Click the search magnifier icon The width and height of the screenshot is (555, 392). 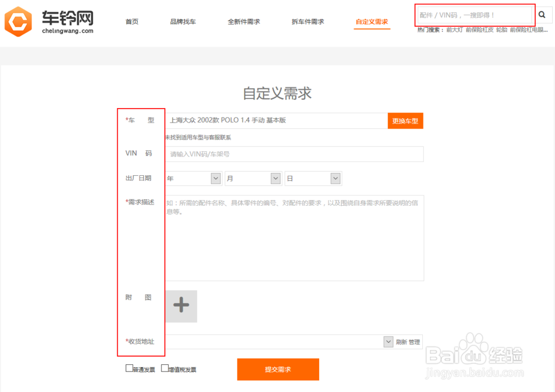point(542,15)
